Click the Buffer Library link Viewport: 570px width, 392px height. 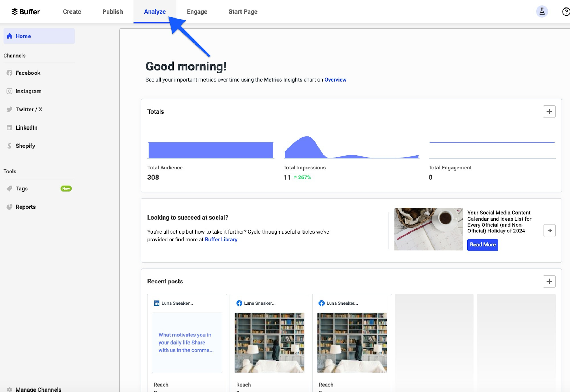(x=221, y=239)
